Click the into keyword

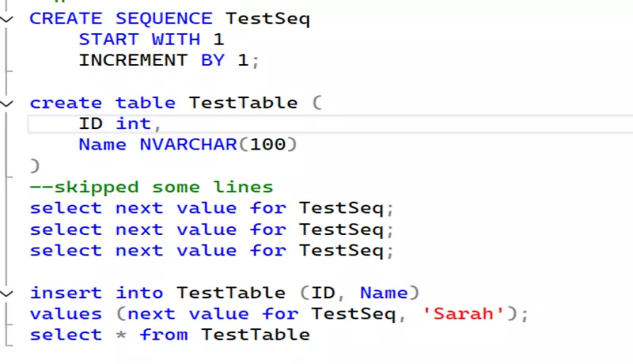139,293
